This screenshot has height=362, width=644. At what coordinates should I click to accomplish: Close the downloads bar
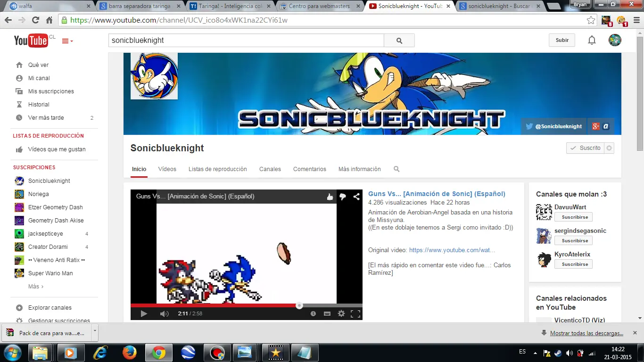[635, 332]
